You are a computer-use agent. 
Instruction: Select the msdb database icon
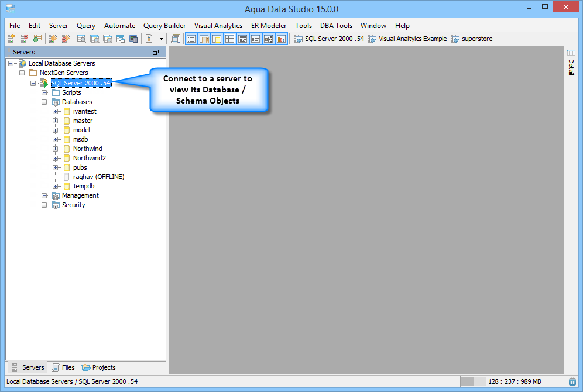(67, 139)
